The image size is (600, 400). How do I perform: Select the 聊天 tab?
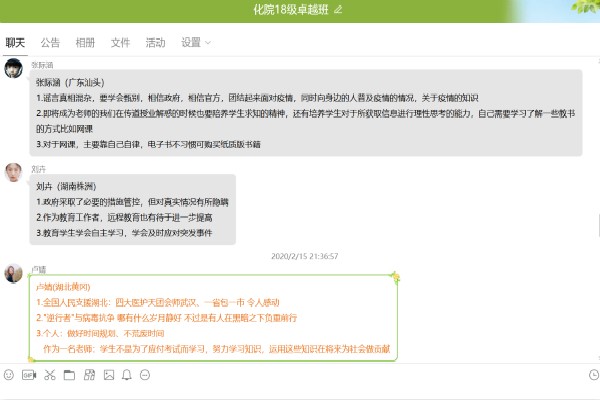[x=15, y=43]
